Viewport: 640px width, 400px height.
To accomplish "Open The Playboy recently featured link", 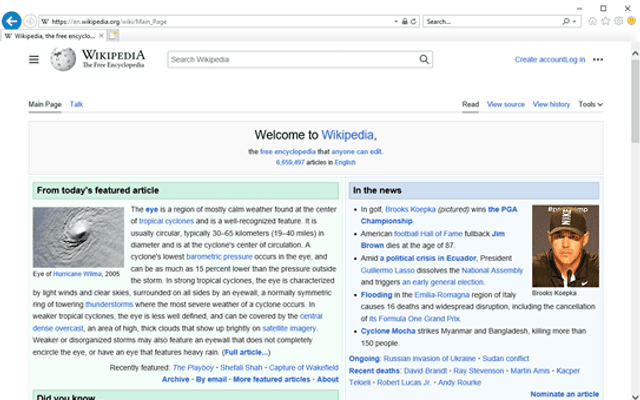I will click(193, 368).
